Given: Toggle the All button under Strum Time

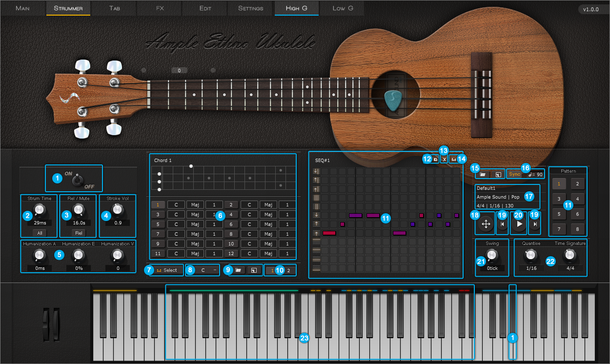Looking at the screenshot, I should pos(40,233).
